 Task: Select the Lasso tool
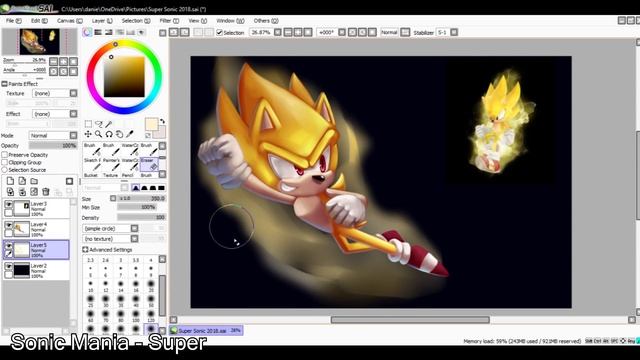(x=98, y=124)
